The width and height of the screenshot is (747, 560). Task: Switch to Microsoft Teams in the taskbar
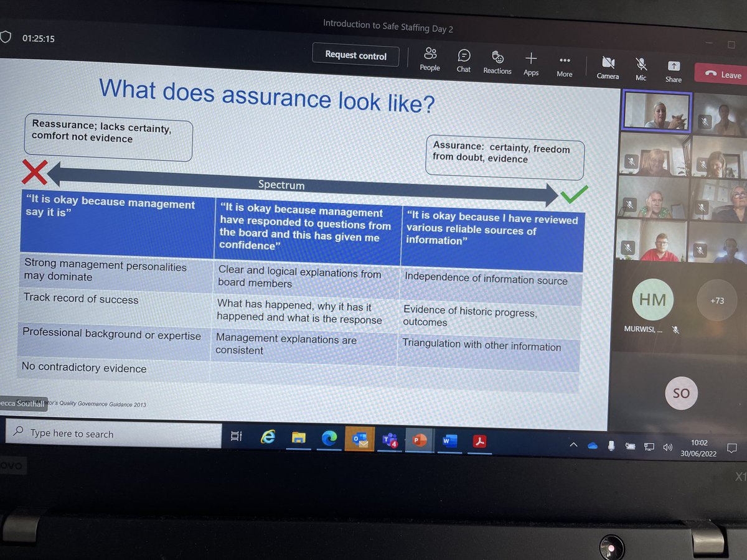pos(390,441)
